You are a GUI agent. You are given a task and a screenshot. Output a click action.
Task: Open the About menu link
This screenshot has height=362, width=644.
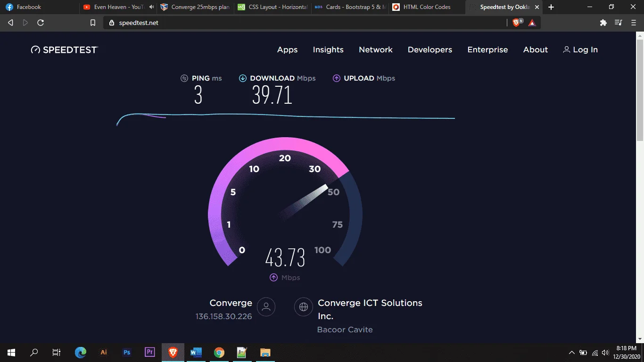(536, 49)
